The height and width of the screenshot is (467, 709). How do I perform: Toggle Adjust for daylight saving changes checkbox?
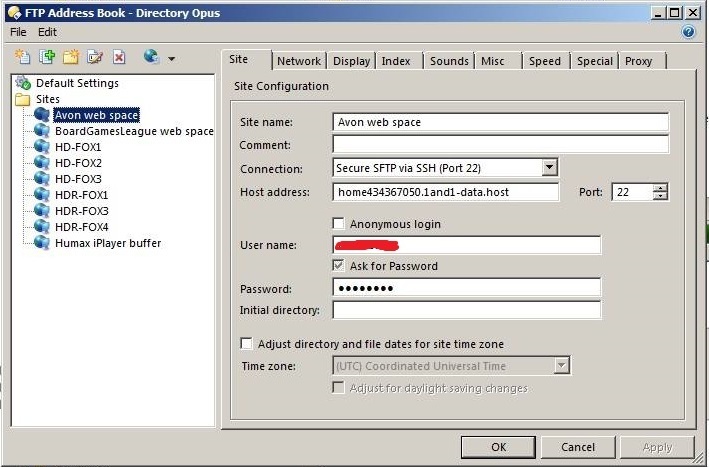click(338, 387)
